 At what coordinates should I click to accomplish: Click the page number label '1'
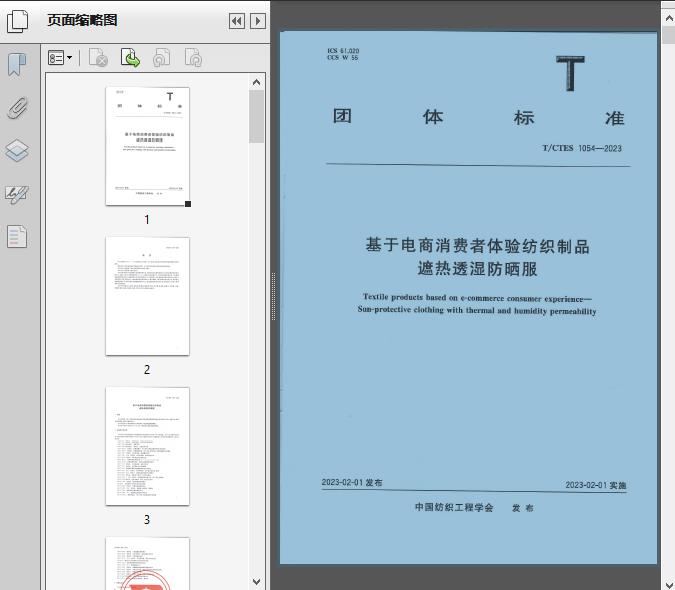147,220
